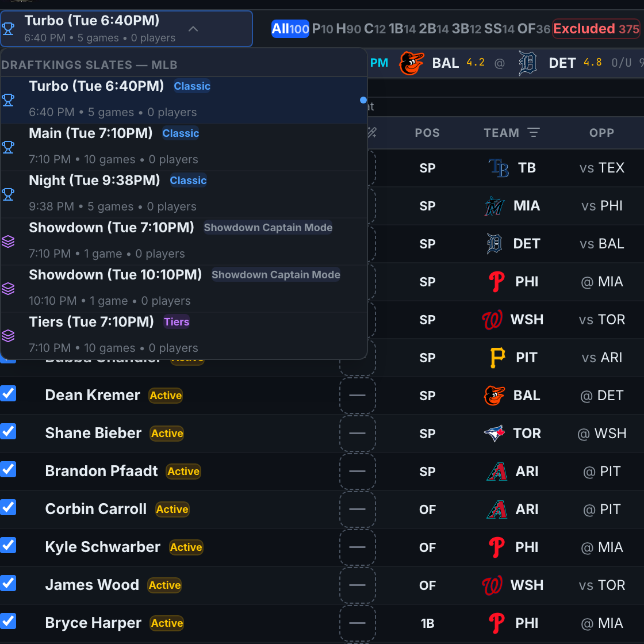
Task: Choose Tiers (Tue 7:10PM) slate
Action: 183,336
